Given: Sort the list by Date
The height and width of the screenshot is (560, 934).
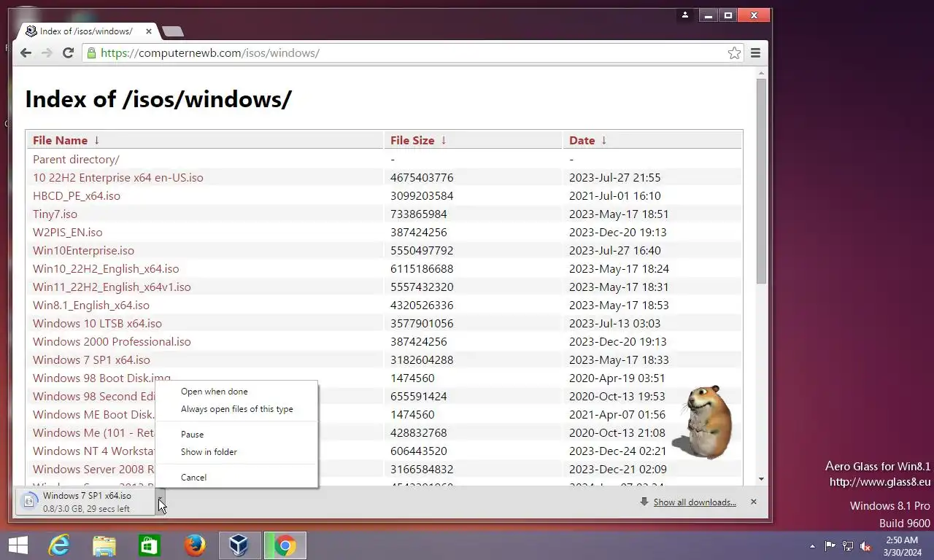Looking at the screenshot, I should [x=587, y=140].
